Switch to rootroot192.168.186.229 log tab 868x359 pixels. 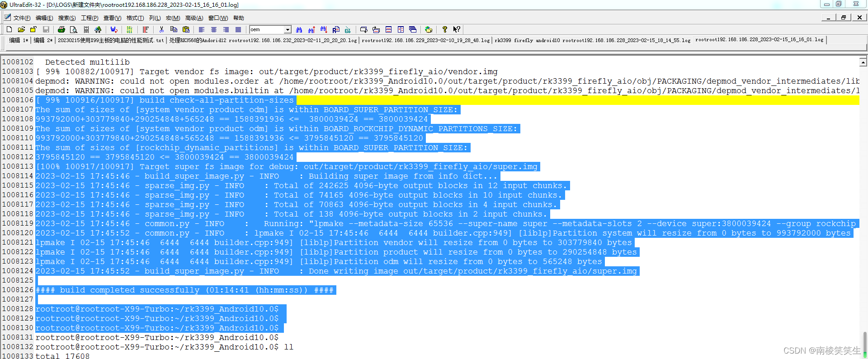[x=426, y=40]
